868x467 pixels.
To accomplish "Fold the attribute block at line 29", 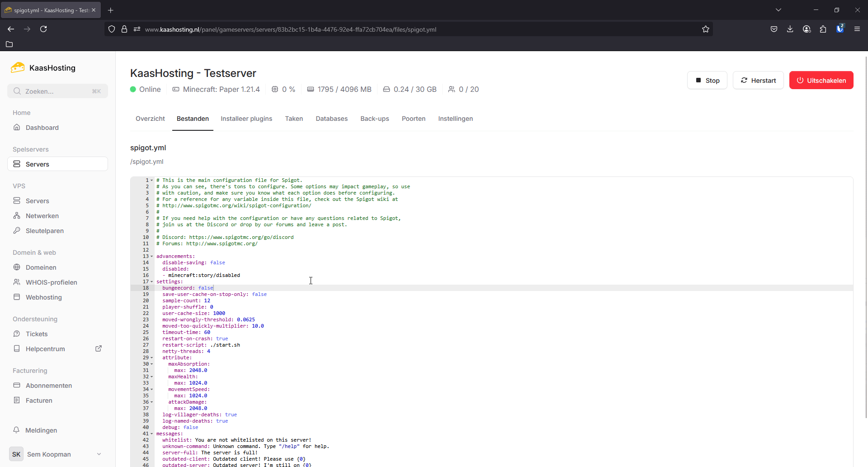I will (x=152, y=358).
